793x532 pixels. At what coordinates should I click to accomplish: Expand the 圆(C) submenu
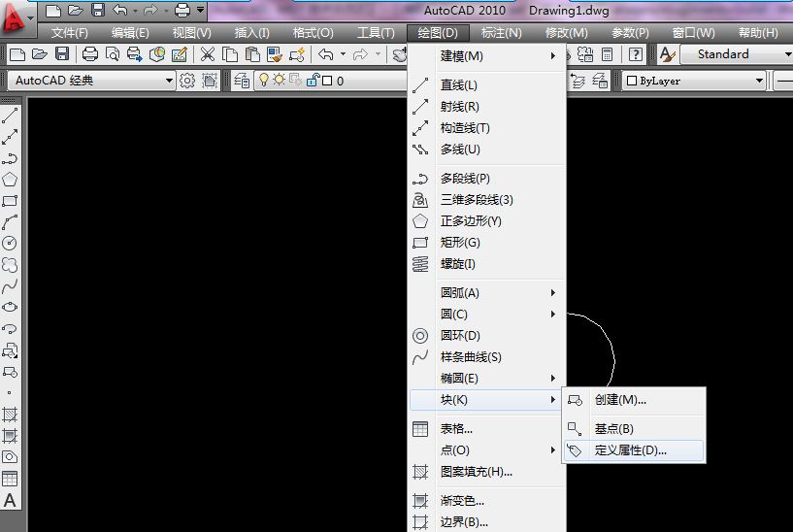tap(486, 314)
